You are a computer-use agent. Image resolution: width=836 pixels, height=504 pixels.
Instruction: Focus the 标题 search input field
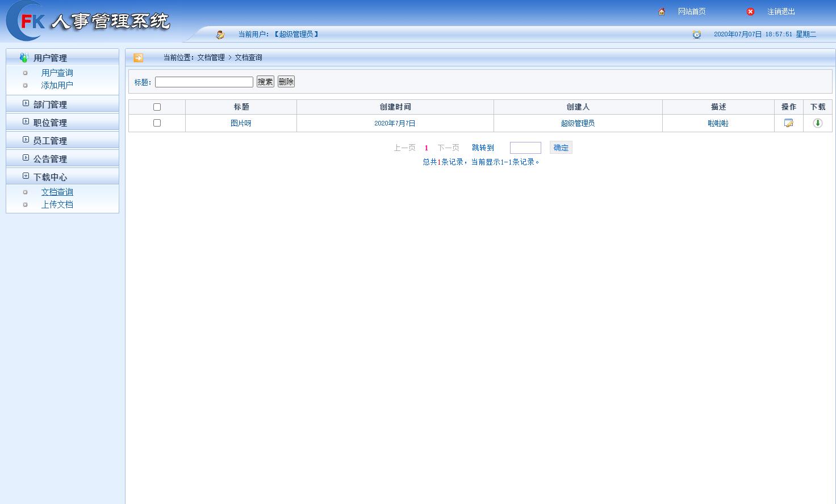click(204, 82)
